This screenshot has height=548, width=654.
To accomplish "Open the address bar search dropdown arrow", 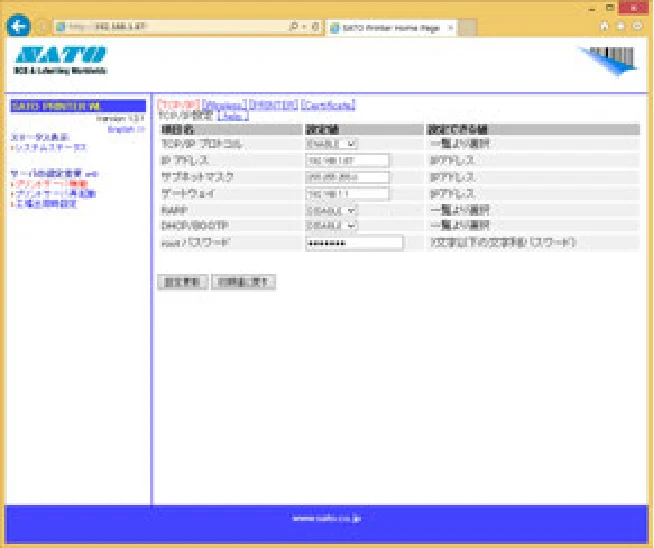I will coord(304,27).
